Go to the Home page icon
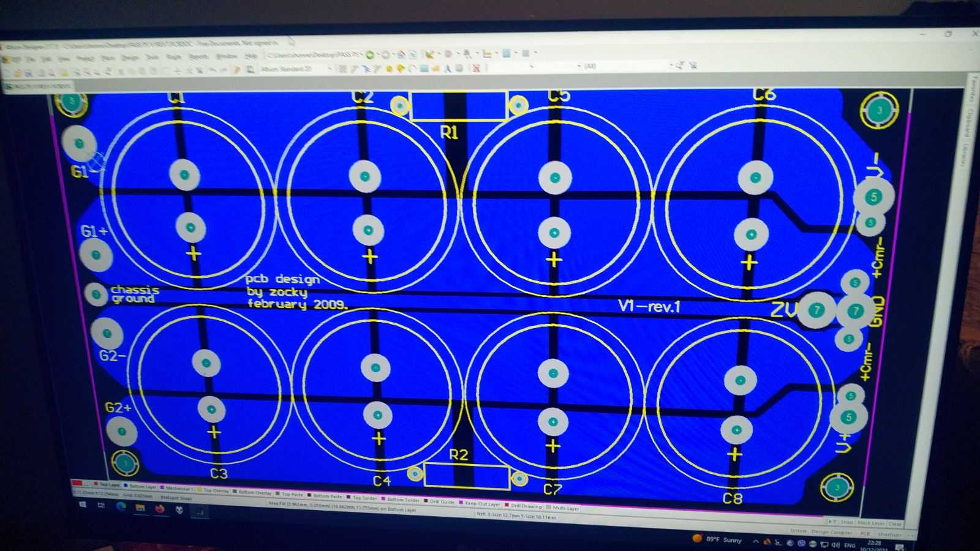980x551 pixels. pyautogui.click(x=401, y=54)
